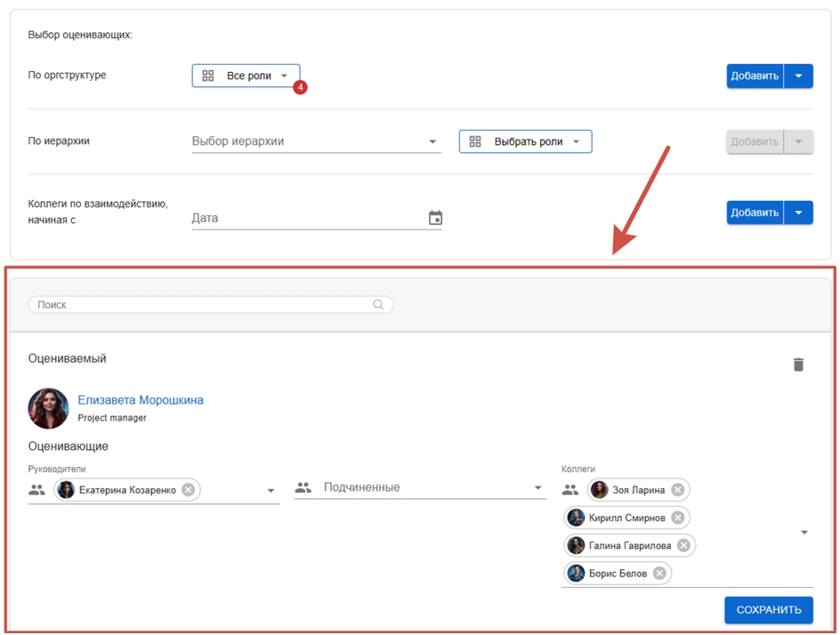Remove Борис Белов chip
840x635 pixels.
[x=659, y=574]
